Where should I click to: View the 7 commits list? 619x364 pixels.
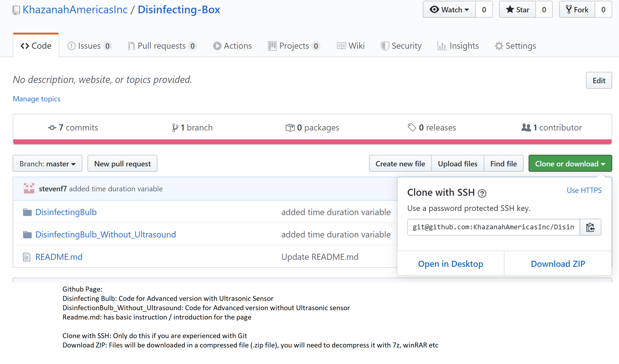[x=73, y=127]
